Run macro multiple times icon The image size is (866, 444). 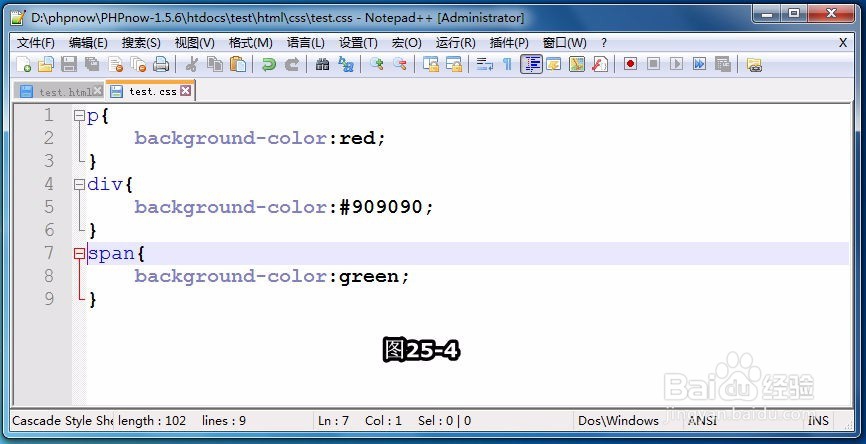pos(699,65)
